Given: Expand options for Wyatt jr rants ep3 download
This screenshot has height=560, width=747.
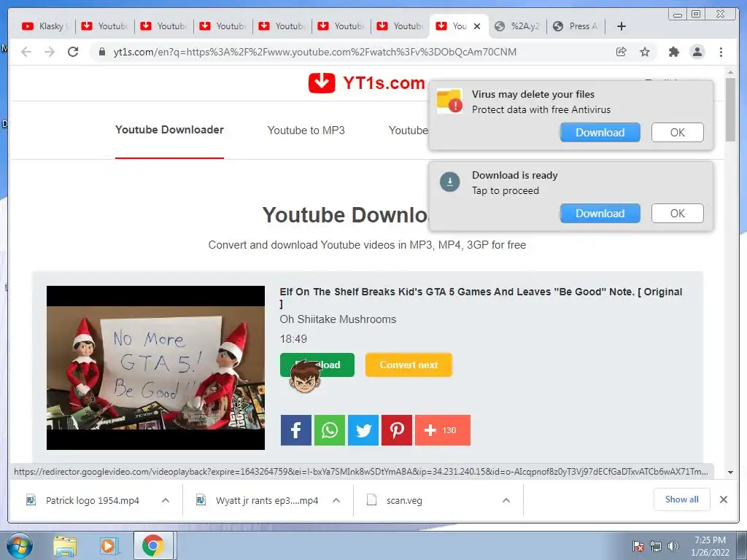Looking at the screenshot, I should [336, 500].
